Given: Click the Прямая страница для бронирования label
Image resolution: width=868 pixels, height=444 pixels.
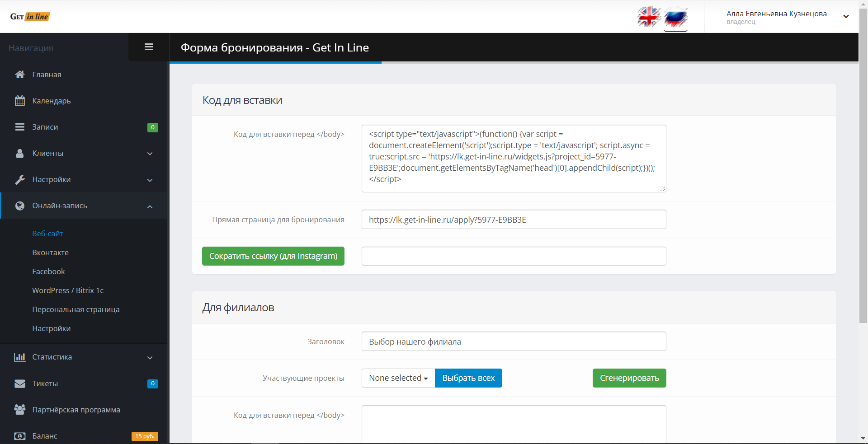Looking at the screenshot, I should pyautogui.click(x=278, y=220).
